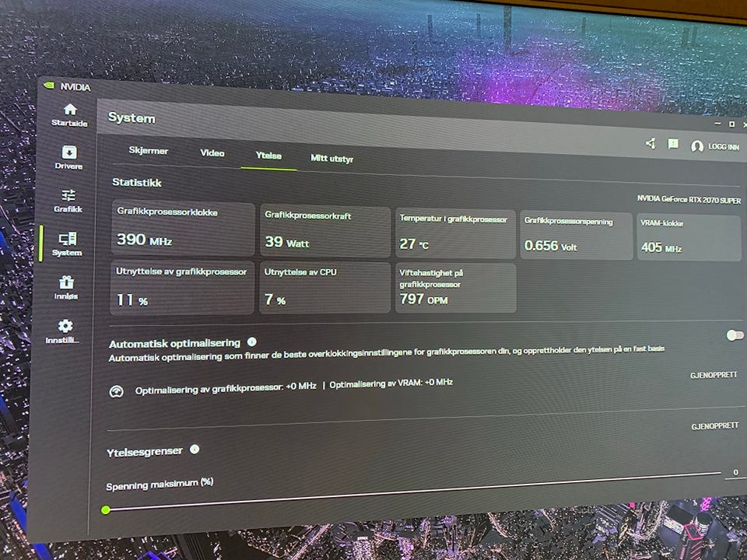
Task: Click GJENOPPRETT above Ytelsesgrenser slider
Action: pyautogui.click(x=714, y=425)
